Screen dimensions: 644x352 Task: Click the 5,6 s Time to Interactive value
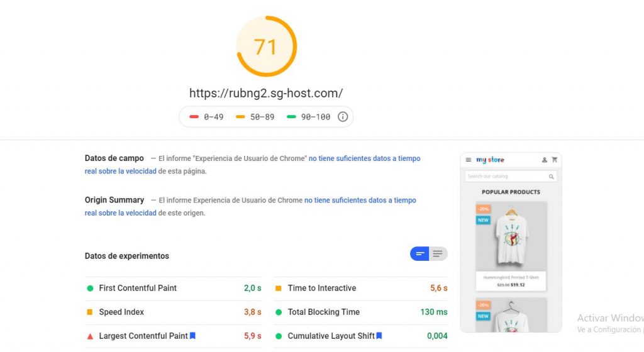pos(438,288)
